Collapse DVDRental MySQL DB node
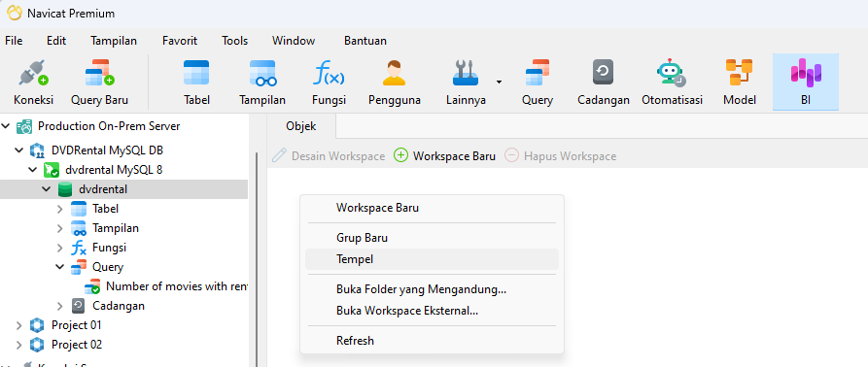The width and height of the screenshot is (868, 367). tap(19, 150)
